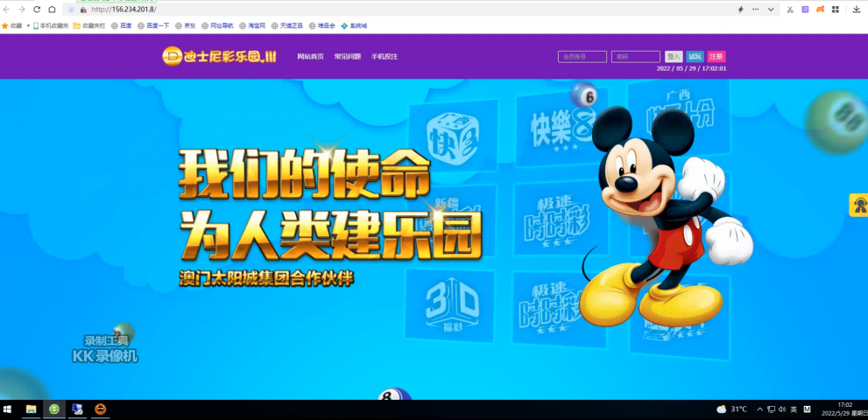
Task: Open the 网址导航 bookmark
Action: click(x=217, y=25)
